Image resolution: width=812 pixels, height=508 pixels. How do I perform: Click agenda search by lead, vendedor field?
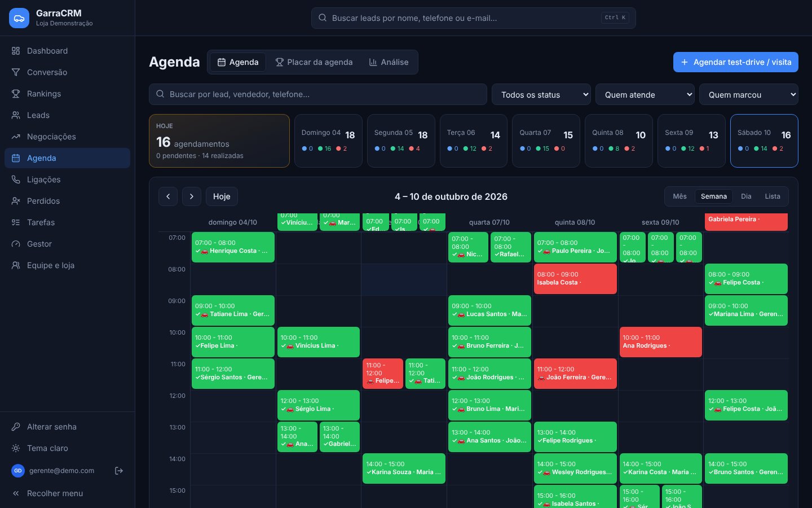pyautogui.click(x=318, y=94)
